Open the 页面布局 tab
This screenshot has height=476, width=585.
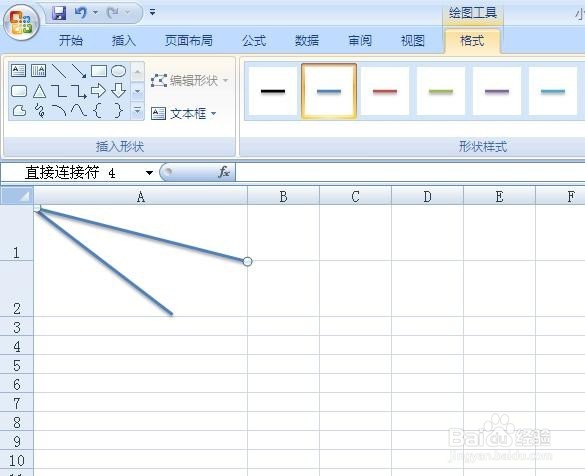pos(189,40)
